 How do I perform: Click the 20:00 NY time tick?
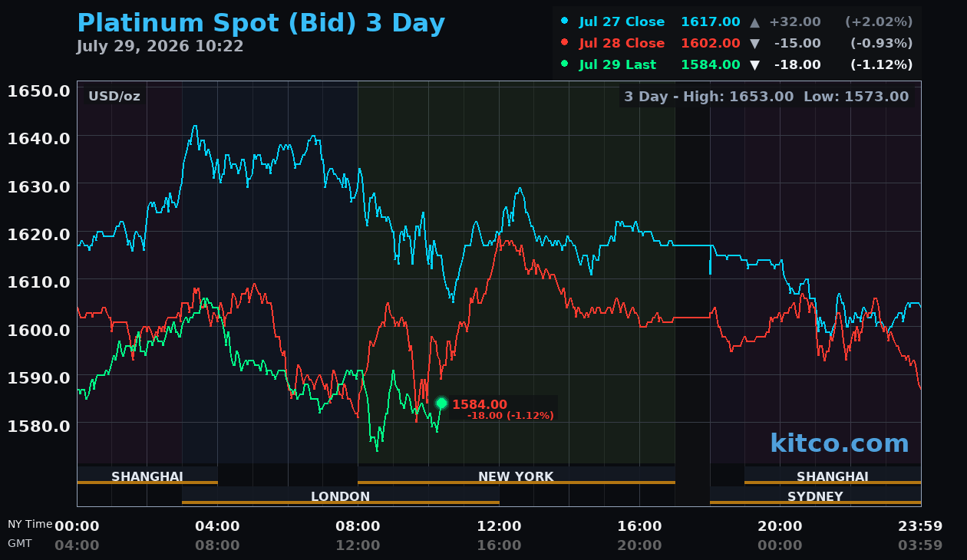tap(780, 526)
